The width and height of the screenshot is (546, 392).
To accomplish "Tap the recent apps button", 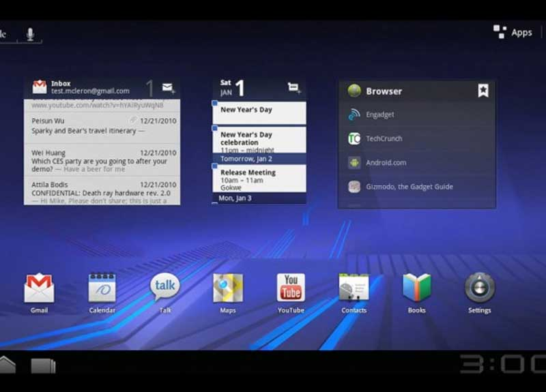I will click(x=43, y=366).
